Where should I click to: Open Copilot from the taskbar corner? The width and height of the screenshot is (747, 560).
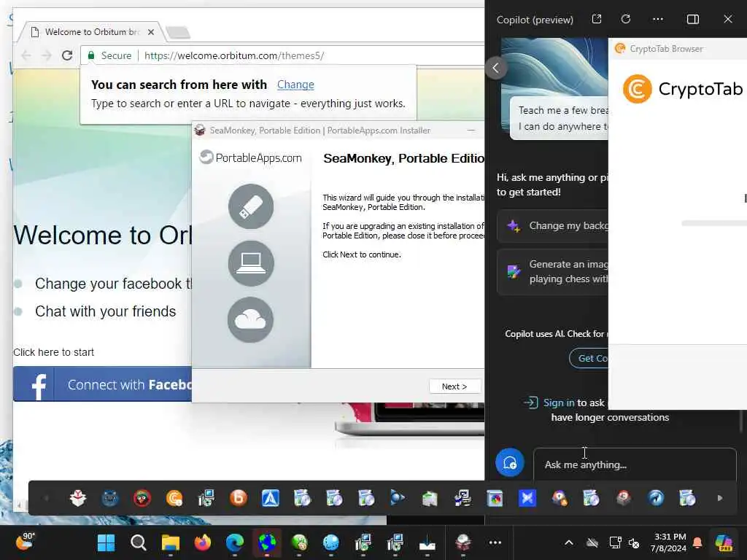point(723,542)
